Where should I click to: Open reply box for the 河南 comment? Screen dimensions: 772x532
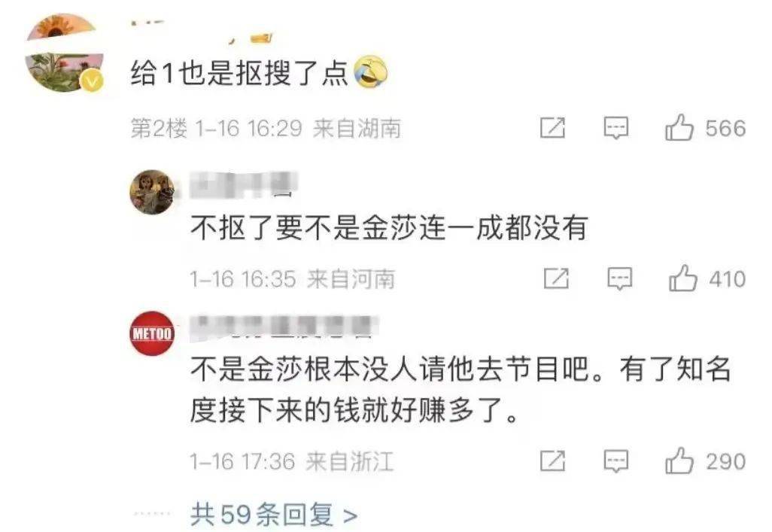[x=619, y=279]
